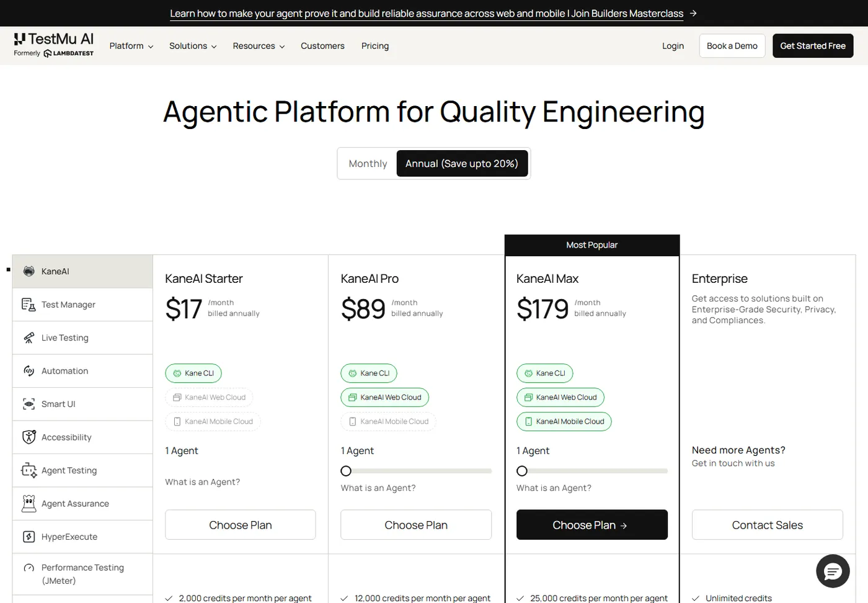Click the Get Started Free button
868x603 pixels.
pyautogui.click(x=813, y=46)
